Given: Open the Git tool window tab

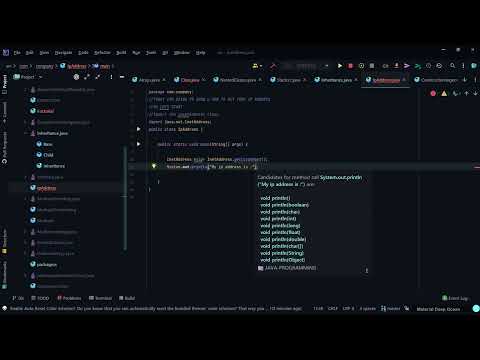Looking at the screenshot, I should point(18,298).
